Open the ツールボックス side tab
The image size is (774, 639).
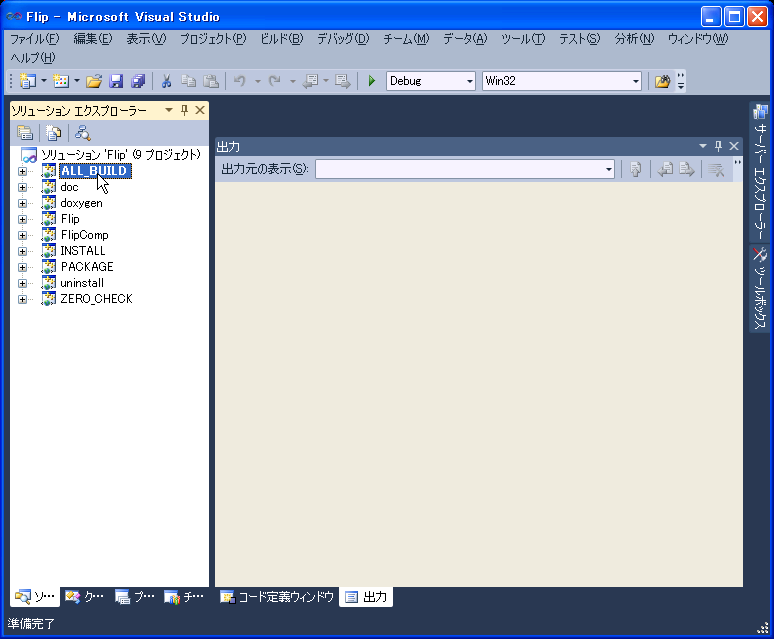pyautogui.click(x=760, y=288)
